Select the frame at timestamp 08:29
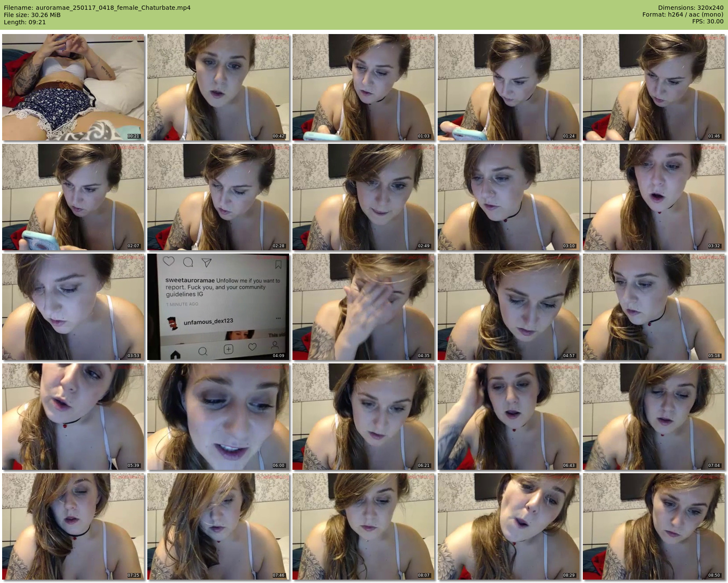This screenshot has height=583, width=728. (509, 526)
